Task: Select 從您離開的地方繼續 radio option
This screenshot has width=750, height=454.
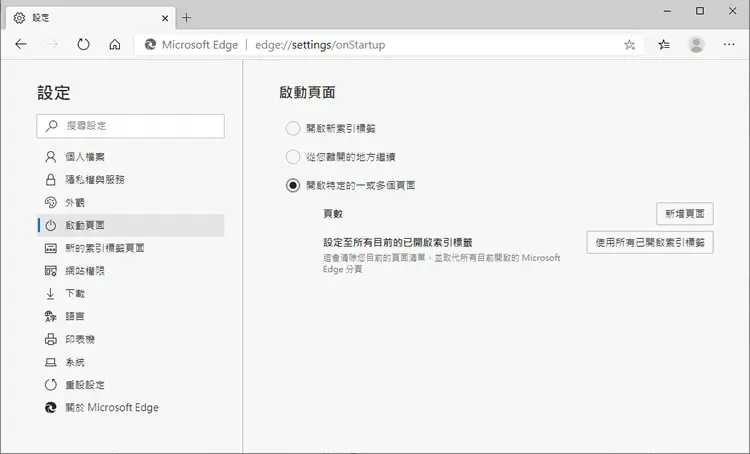Action: pyautogui.click(x=293, y=156)
